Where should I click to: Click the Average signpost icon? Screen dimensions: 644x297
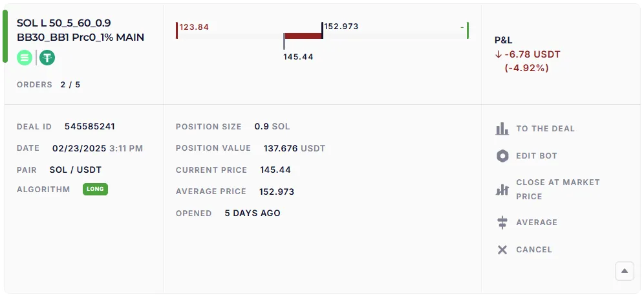(502, 223)
